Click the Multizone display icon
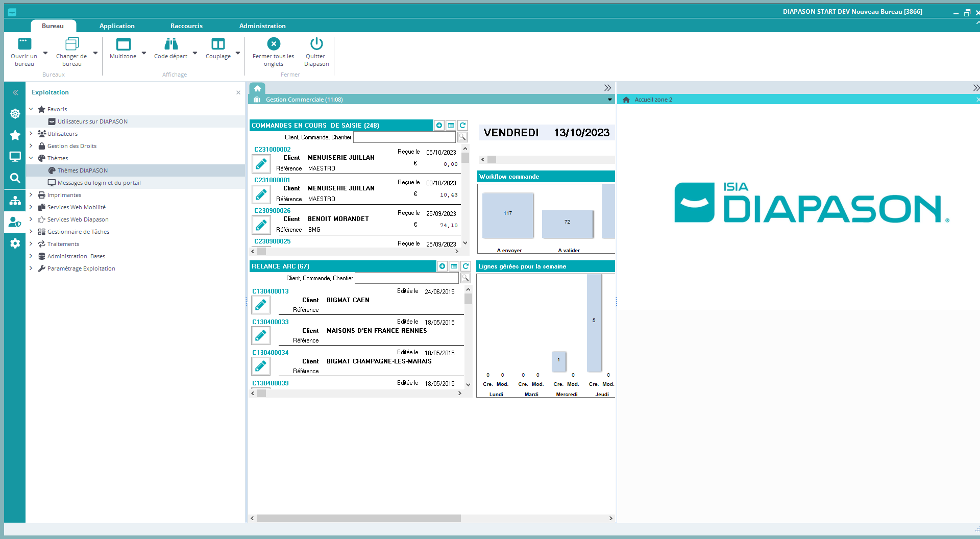Viewport: 980px width, 539px height. 123,44
